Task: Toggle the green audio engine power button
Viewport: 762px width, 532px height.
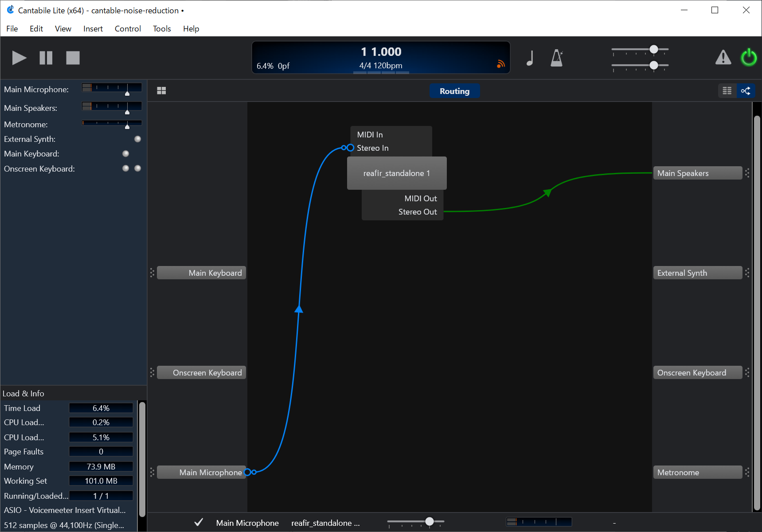Action: point(749,58)
